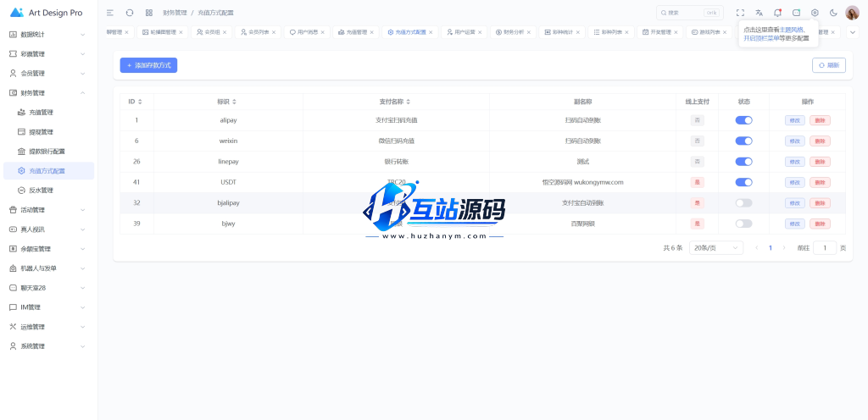Close the 开发管理 tab with its X
The width and height of the screenshot is (868, 420).
point(676,32)
